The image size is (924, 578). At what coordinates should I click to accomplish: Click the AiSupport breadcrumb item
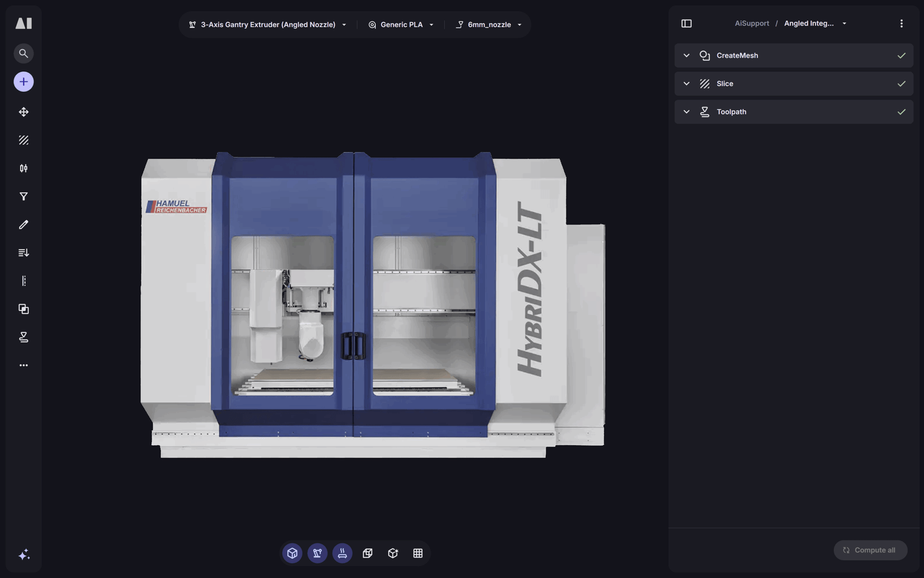(x=751, y=23)
